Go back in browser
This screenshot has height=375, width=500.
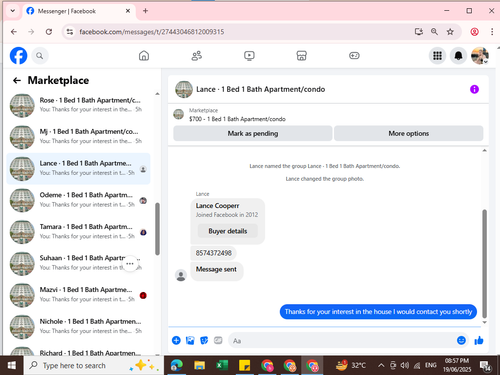[x=14, y=32]
